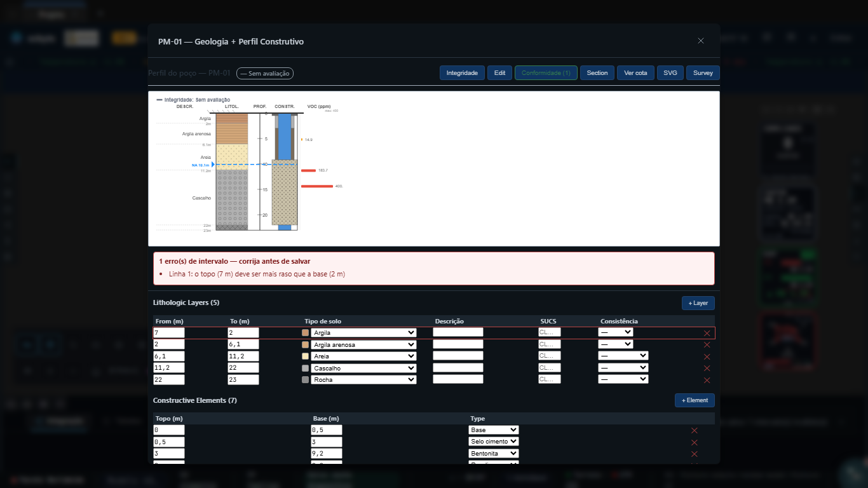Open Tipo de solo dropdown for Cascalho
868x488 pixels.
click(x=363, y=368)
